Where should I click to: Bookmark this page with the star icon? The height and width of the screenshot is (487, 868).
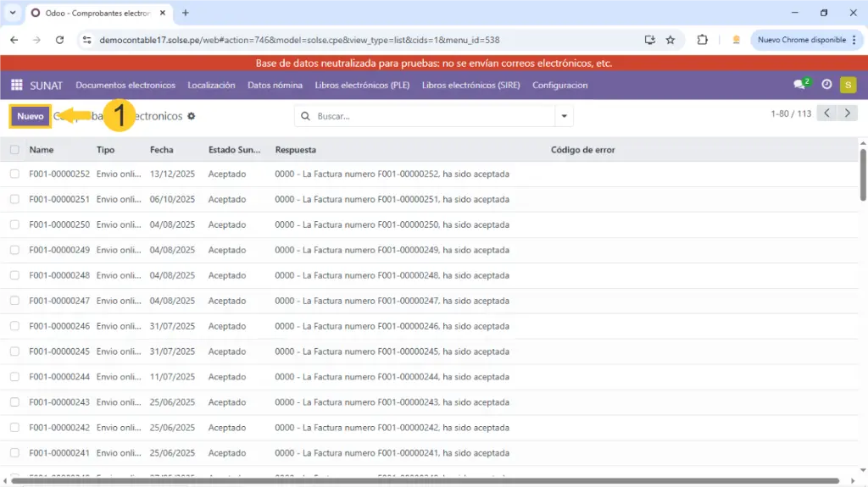(670, 40)
